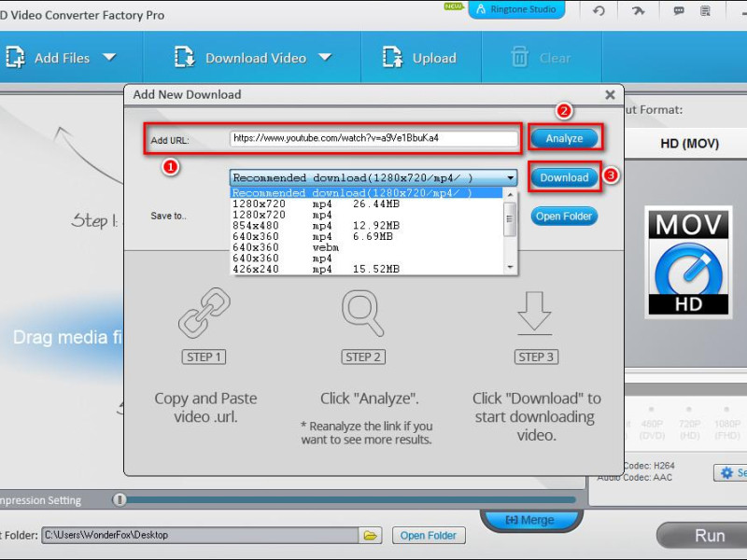The width and height of the screenshot is (747, 560).
Task: Click STEP 3 download arrow icon
Action: click(534, 313)
